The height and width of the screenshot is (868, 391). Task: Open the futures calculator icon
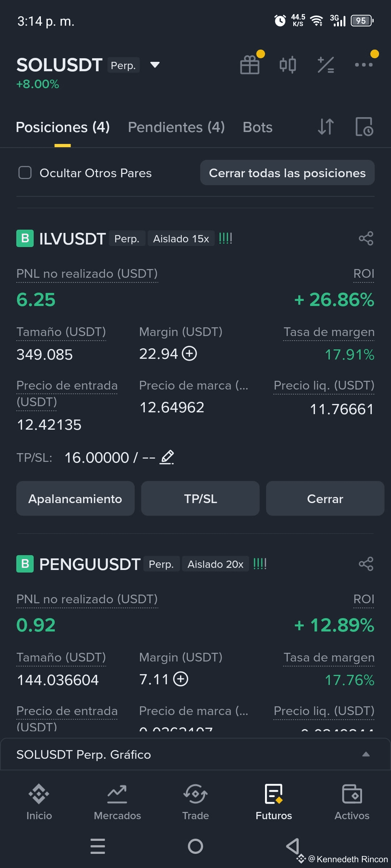click(x=326, y=65)
